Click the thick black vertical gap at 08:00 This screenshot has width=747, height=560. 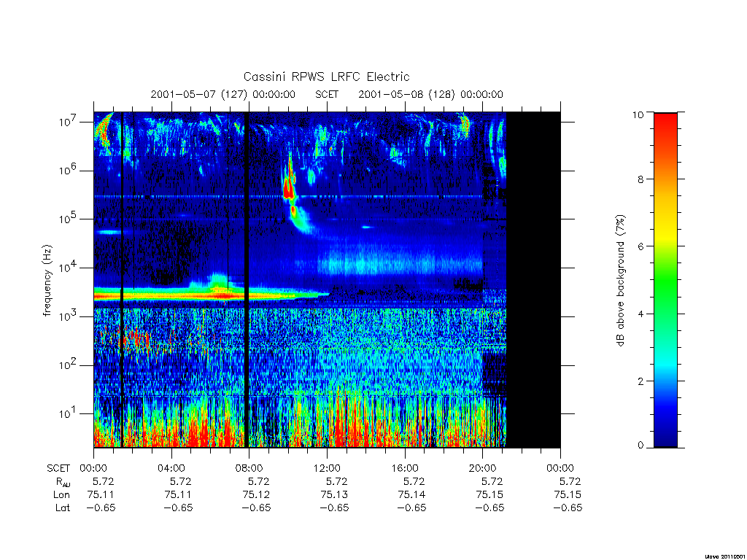click(247, 279)
